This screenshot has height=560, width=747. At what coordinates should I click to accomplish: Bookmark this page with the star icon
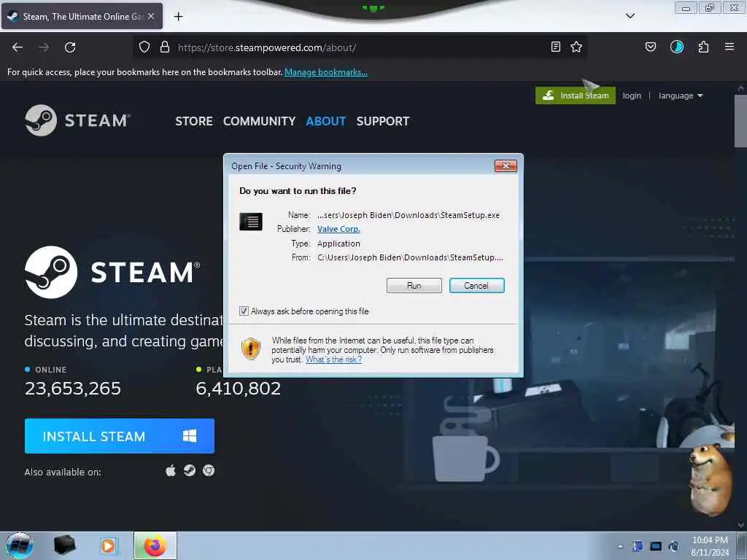pyautogui.click(x=576, y=47)
